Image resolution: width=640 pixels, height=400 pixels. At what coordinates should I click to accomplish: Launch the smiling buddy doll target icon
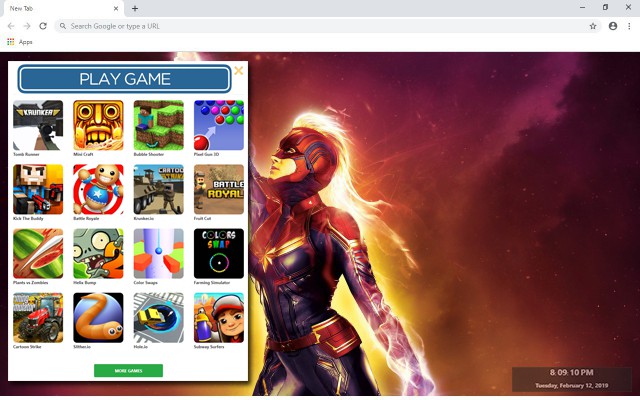pyautogui.click(x=98, y=189)
